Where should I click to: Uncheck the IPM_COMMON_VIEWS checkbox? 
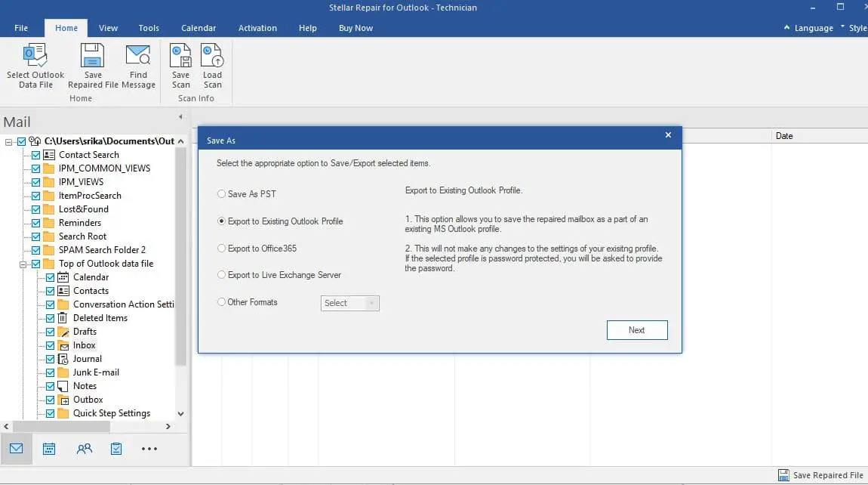click(x=36, y=168)
